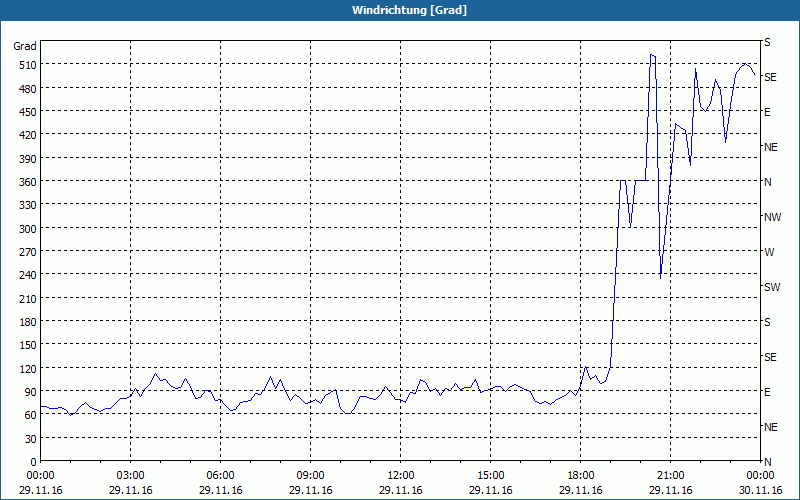Click the NW compass label on right axis
This screenshot has width=800, height=500.
(772, 217)
